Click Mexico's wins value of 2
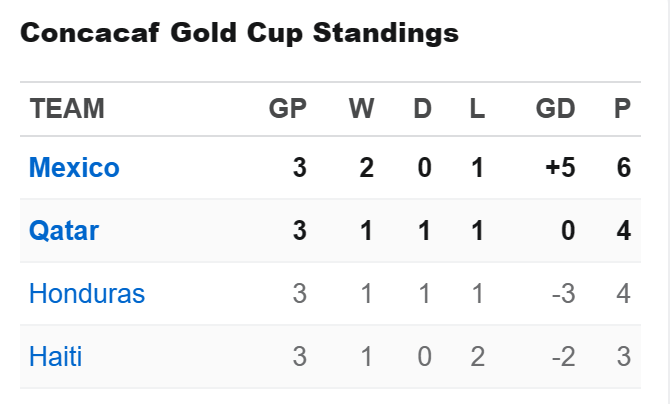670x404 pixels. 366,168
